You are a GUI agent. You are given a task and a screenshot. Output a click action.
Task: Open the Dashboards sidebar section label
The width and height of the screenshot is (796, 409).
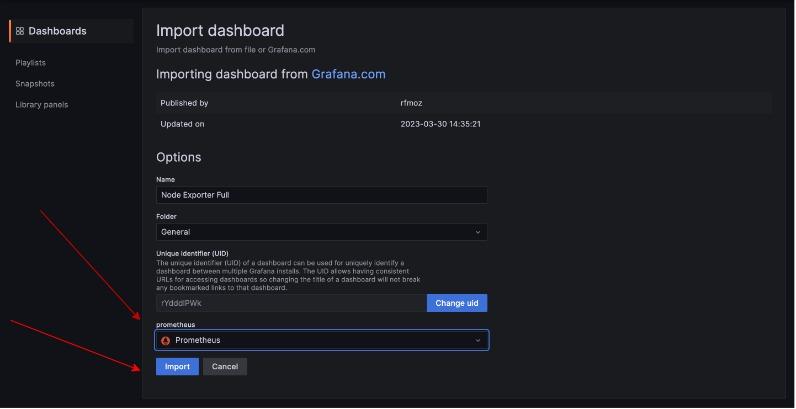(x=57, y=31)
